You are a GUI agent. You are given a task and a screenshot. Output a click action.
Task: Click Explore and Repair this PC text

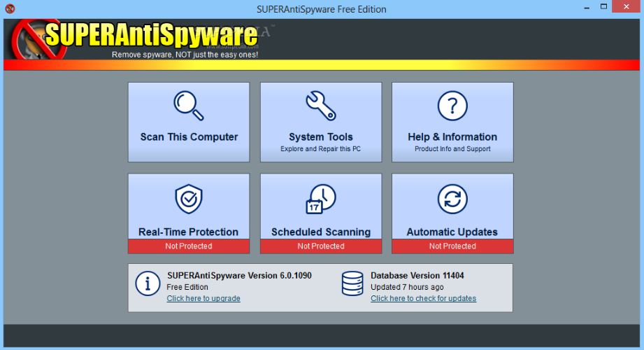click(321, 149)
